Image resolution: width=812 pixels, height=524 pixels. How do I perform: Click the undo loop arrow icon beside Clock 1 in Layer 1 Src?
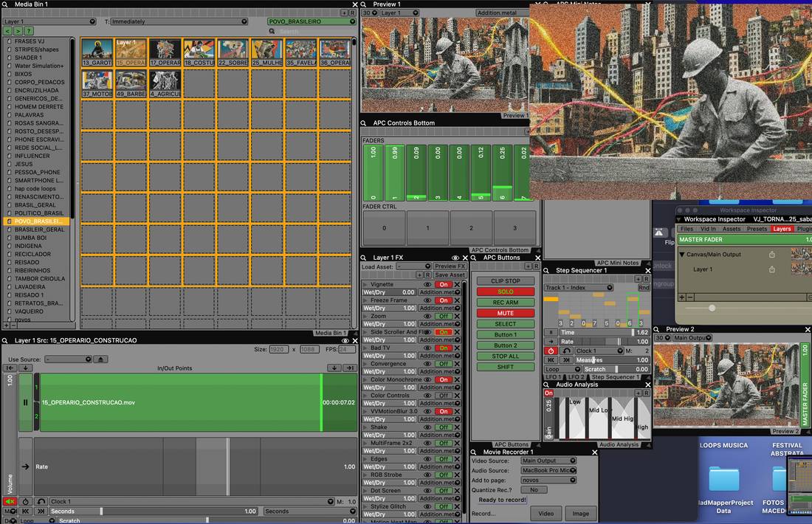click(41, 501)
